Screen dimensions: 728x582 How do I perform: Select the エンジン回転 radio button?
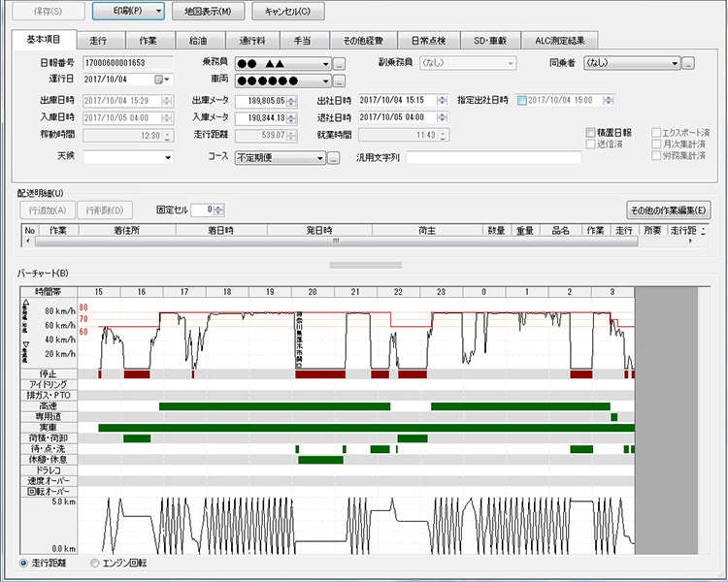95,562
